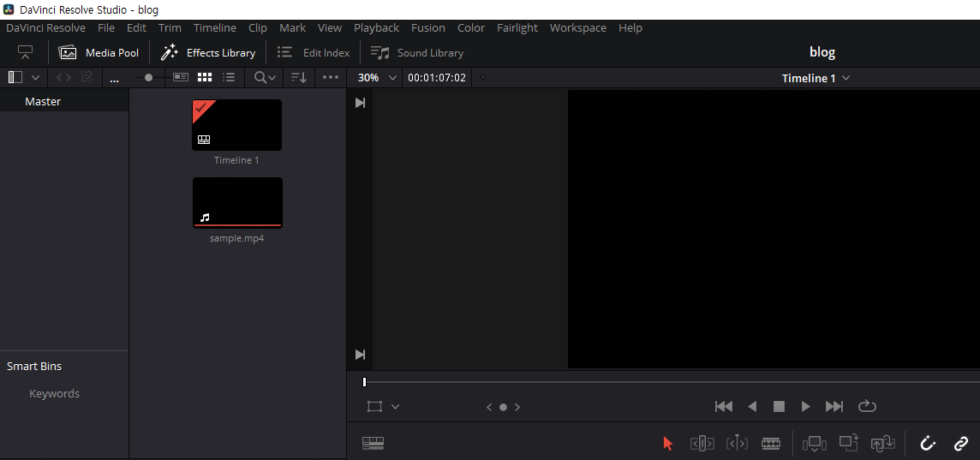Open the Timeline 1 name dropdown
980x460 pixels.
816,78
